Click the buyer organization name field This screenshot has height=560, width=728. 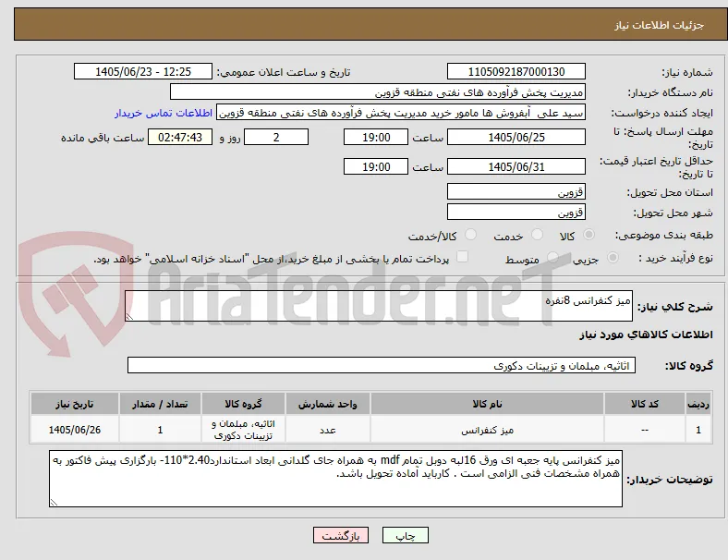pos(378,91)
